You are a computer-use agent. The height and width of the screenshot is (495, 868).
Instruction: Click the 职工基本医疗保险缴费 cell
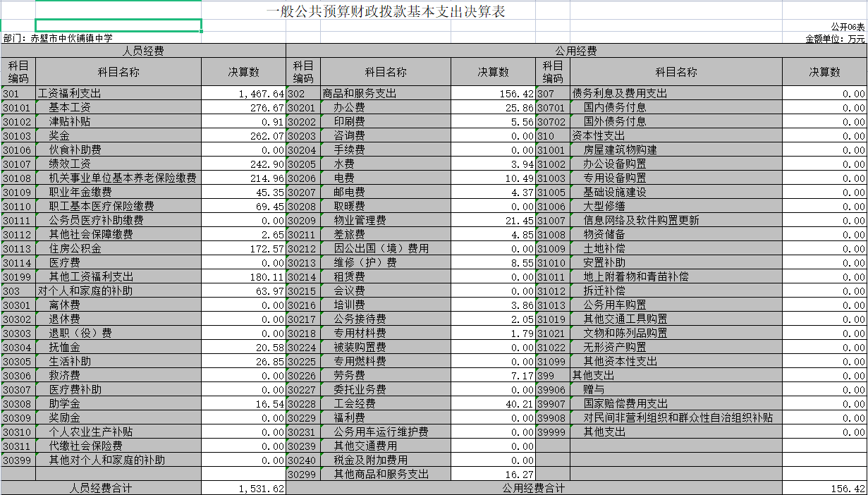click(118, 206)
